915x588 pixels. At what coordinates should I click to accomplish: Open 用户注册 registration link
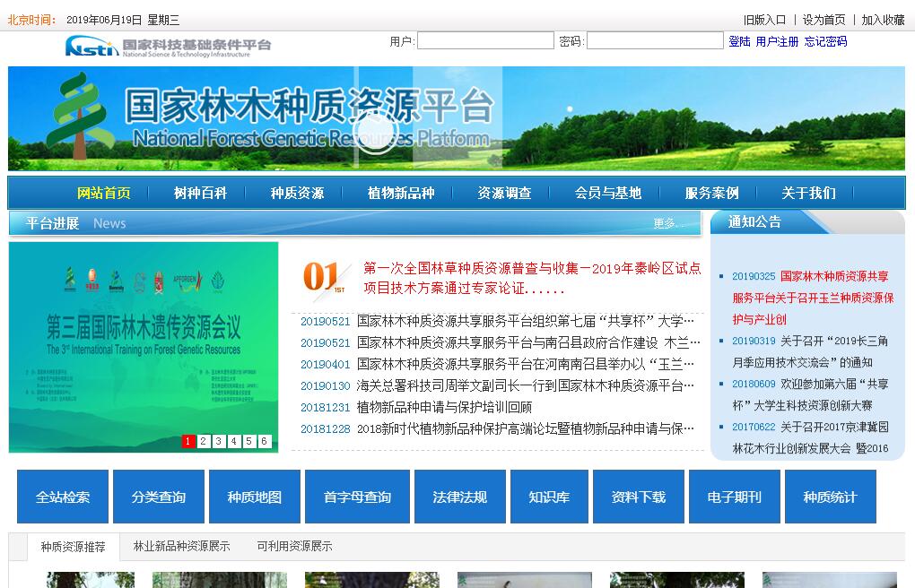(777, 41)
